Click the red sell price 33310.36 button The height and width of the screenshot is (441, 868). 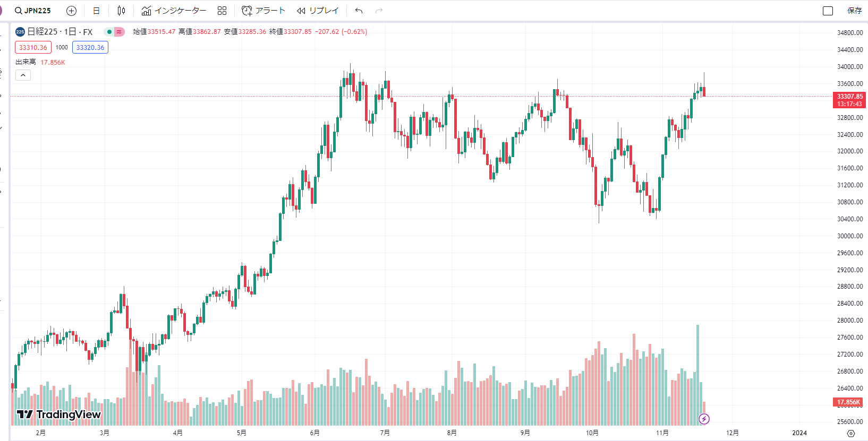click(33, 47)
